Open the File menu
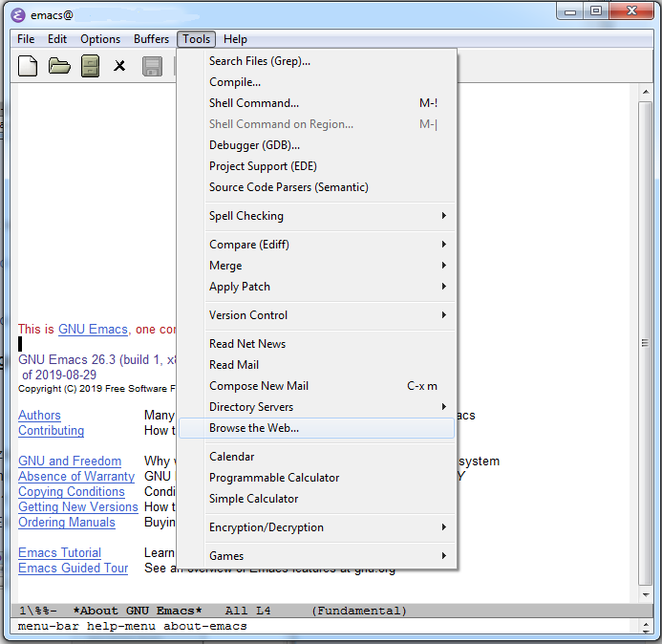Screen dimensions: 662x644 tap(26, 39)
